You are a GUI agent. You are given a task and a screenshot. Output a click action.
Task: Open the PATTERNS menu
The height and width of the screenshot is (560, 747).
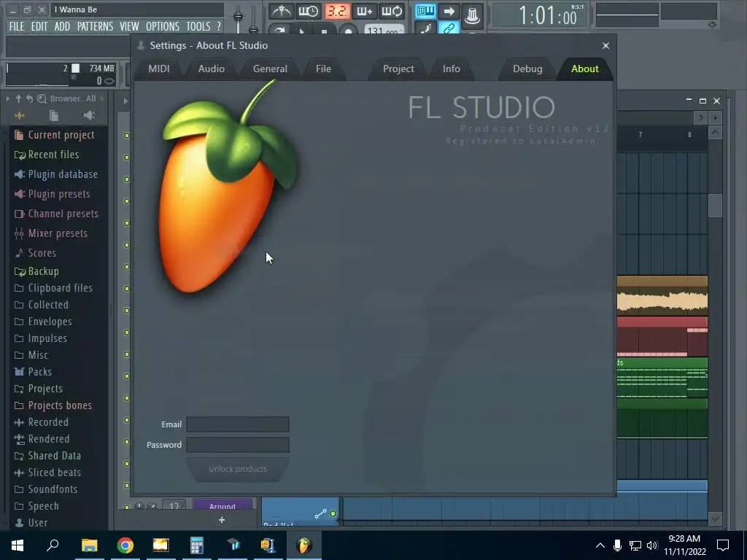(x=96, y=27)
